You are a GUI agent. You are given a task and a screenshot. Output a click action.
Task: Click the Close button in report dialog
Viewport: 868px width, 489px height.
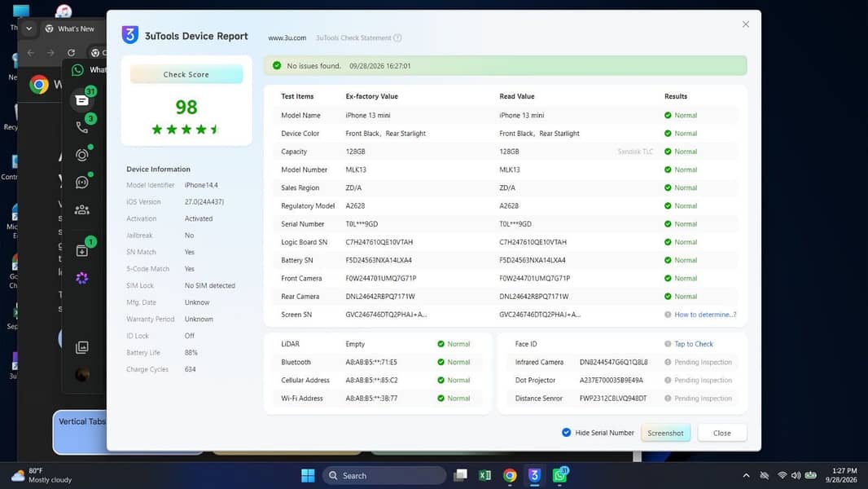pos(722,433)
